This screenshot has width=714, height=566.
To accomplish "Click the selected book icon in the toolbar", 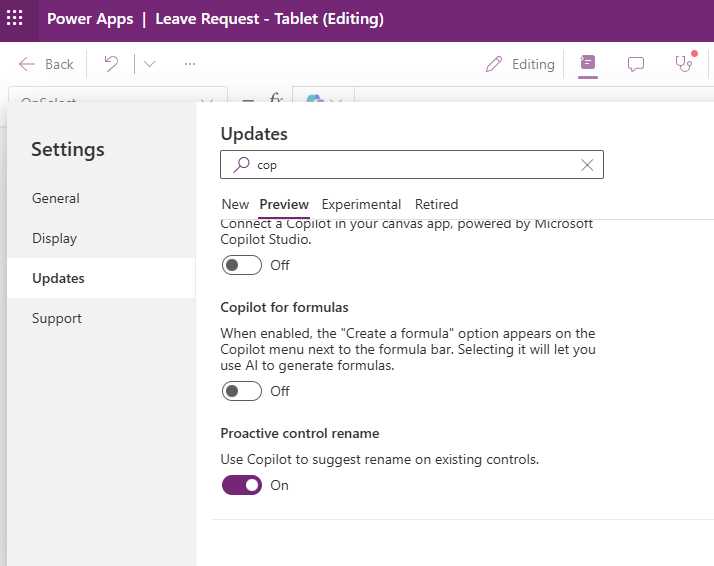I will pos(588,64).
